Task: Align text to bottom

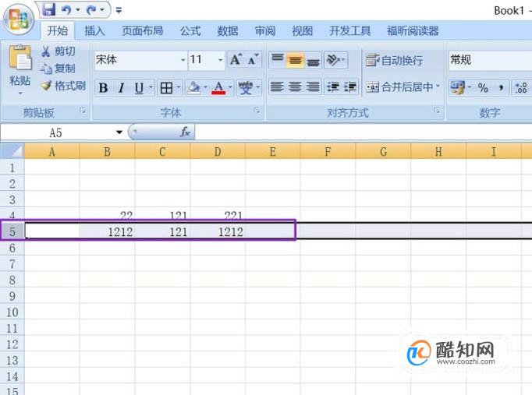Action: [x=313, y=61]
